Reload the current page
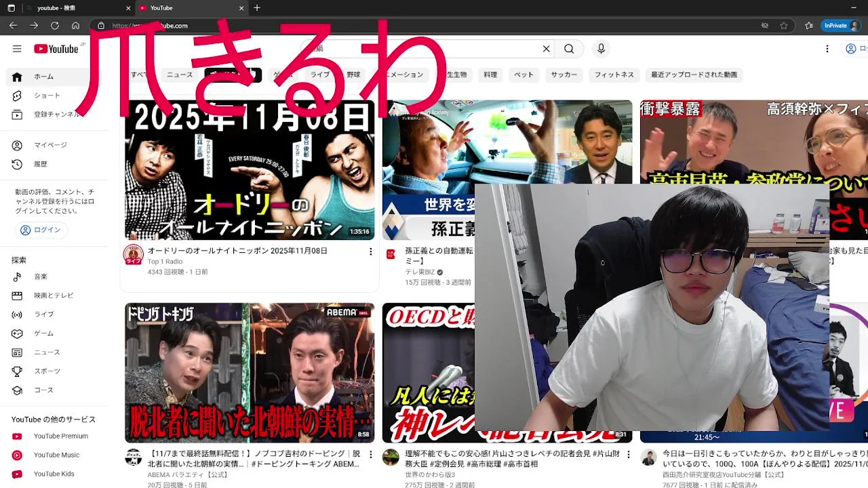This screenshot has width=868, height=488. click(x=55, y=26)
